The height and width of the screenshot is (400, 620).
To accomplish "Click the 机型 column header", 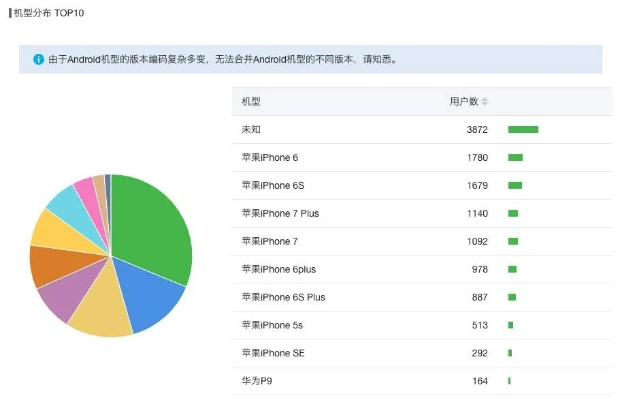I will [251, 102].
